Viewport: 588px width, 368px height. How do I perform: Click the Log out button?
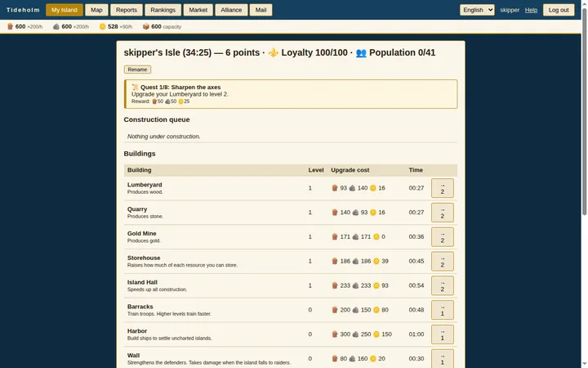pyautogui.click(x=559, y=10)
